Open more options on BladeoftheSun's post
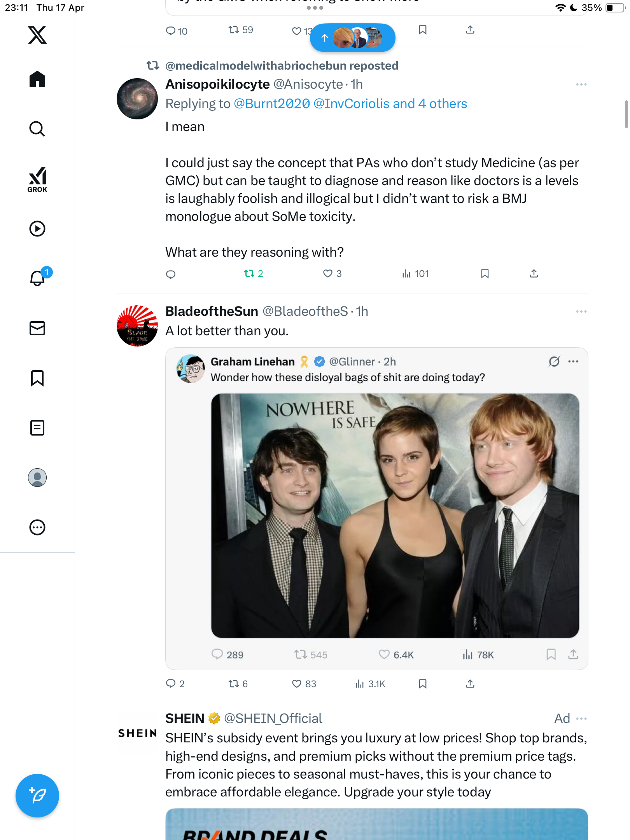 (581, 311)
